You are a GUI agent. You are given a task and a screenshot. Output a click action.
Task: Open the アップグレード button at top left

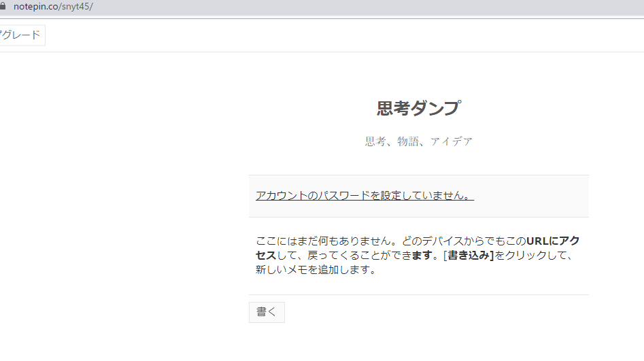click(x=22, y=35)
